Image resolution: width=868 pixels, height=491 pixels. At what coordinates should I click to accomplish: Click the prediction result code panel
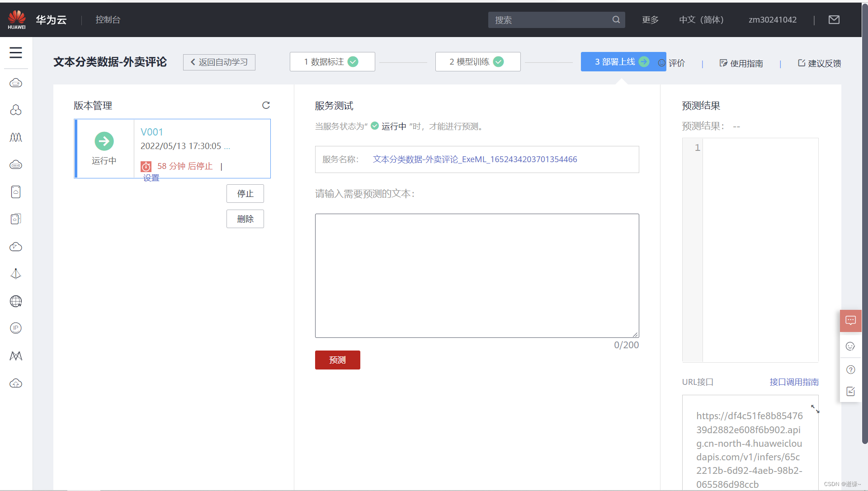750,250
